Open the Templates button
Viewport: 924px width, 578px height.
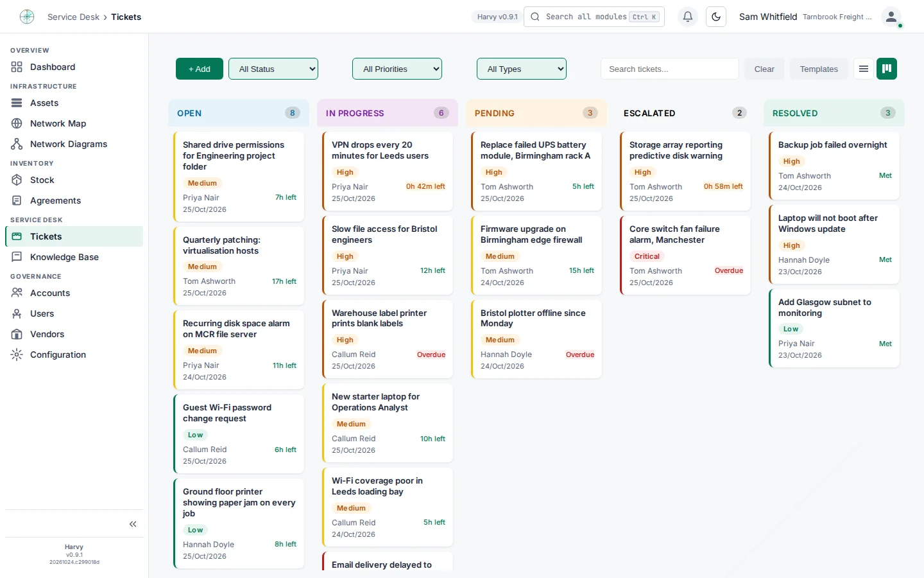click(819, 69)
